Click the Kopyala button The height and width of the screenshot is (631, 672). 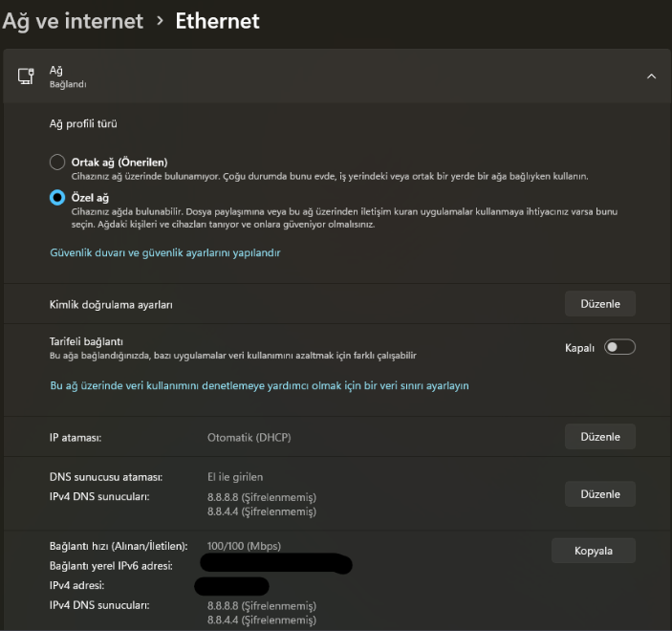[x=594, y=551]
